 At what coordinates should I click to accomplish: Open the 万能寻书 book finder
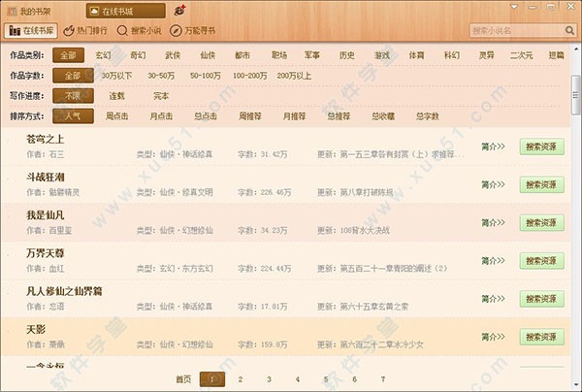point(193,30)
